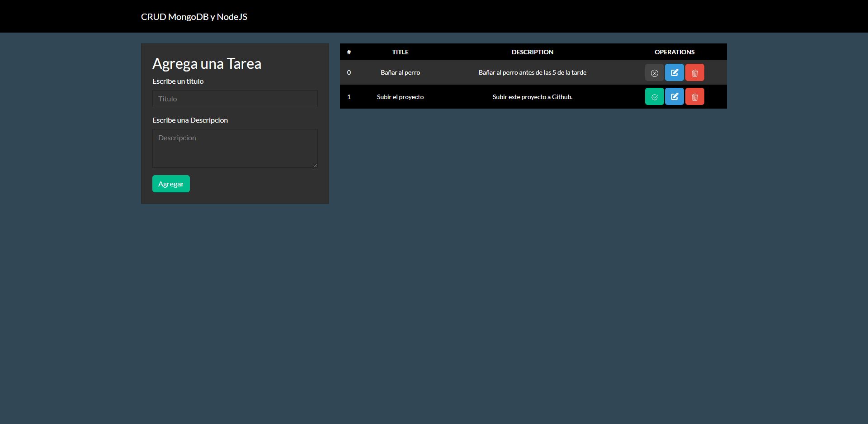Click row index '0' cell
868x424 pixels.
tap(349, 72)
